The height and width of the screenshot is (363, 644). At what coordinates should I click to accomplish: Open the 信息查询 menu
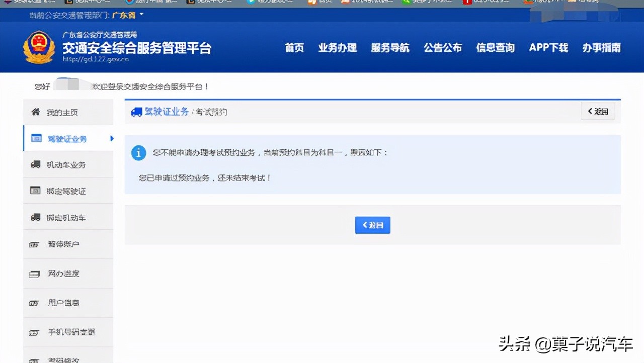coord(495,48)
